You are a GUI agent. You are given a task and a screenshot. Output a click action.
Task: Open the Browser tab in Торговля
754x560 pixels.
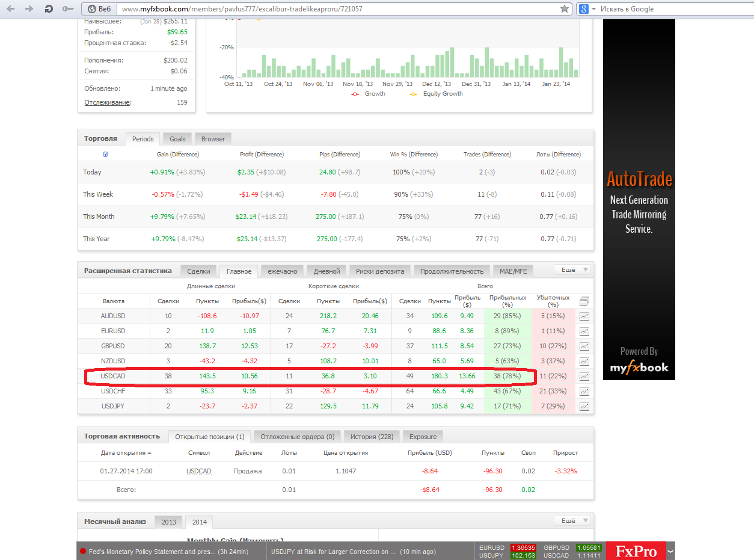(213, 139)
